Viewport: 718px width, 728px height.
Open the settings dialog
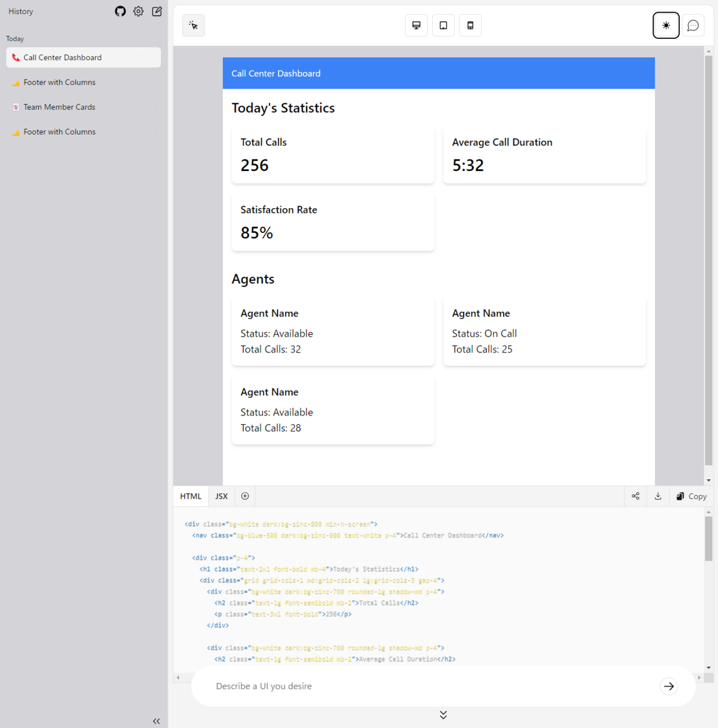138,11
